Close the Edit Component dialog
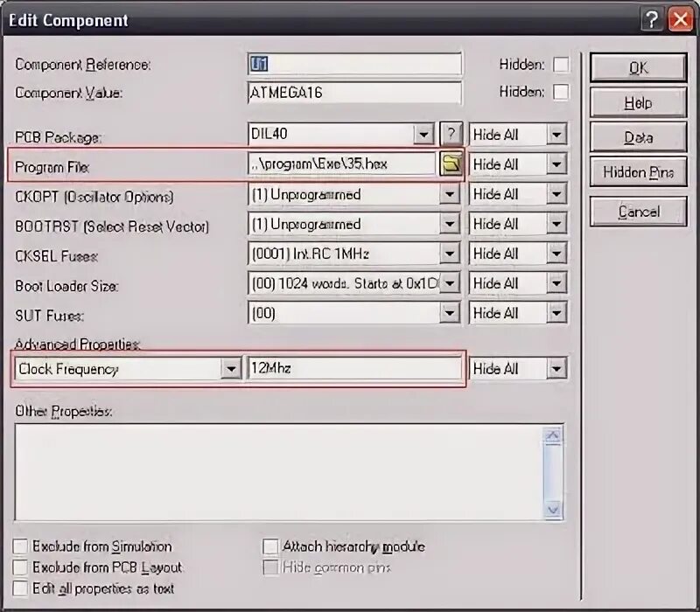This screenshot has height=612, width=700. coord(681,19)
